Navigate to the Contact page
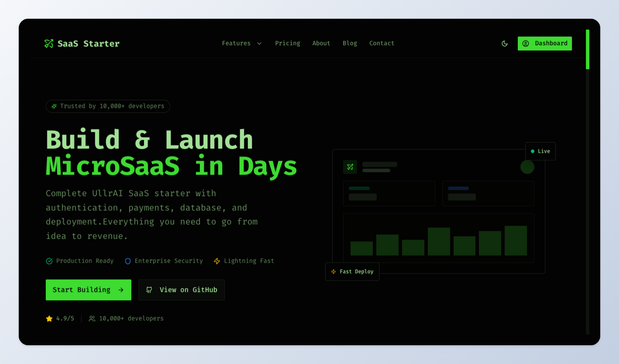The width and height of the screenshot is (619, 364). pyautogui.click(x=382, y=43)
